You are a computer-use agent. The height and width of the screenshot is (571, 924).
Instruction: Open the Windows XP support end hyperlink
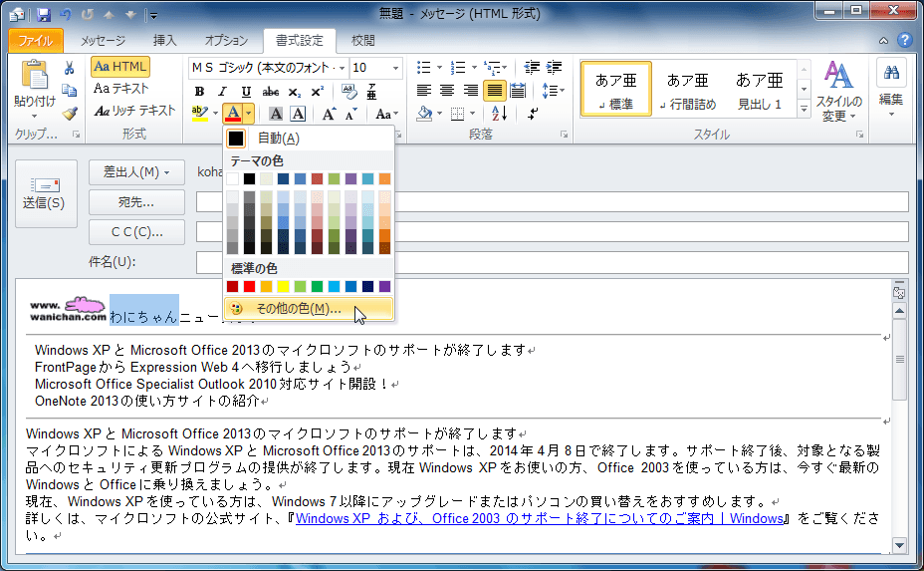click(x=540, y=518)
